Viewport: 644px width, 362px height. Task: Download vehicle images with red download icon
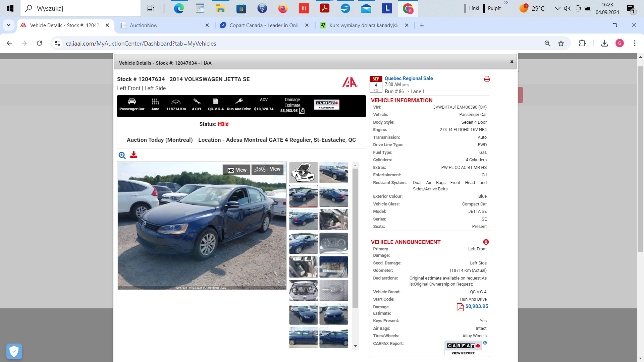[x=134, y=155]
